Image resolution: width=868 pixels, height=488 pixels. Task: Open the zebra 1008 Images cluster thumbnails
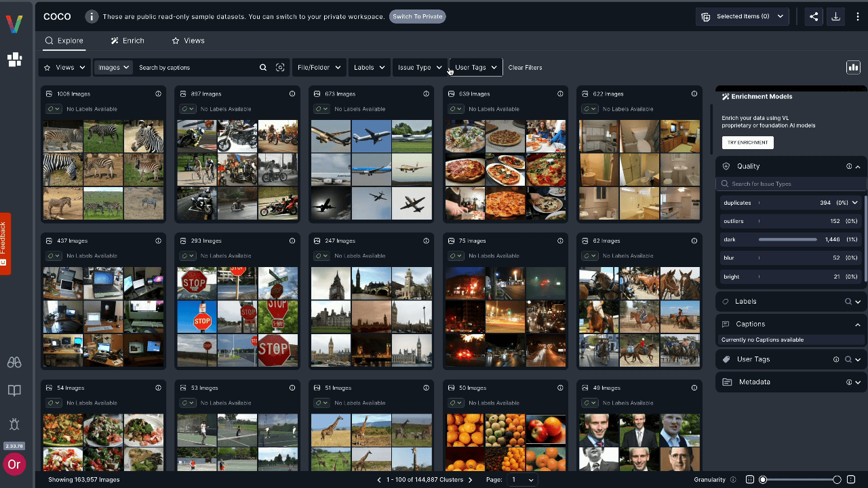(103, 169)
